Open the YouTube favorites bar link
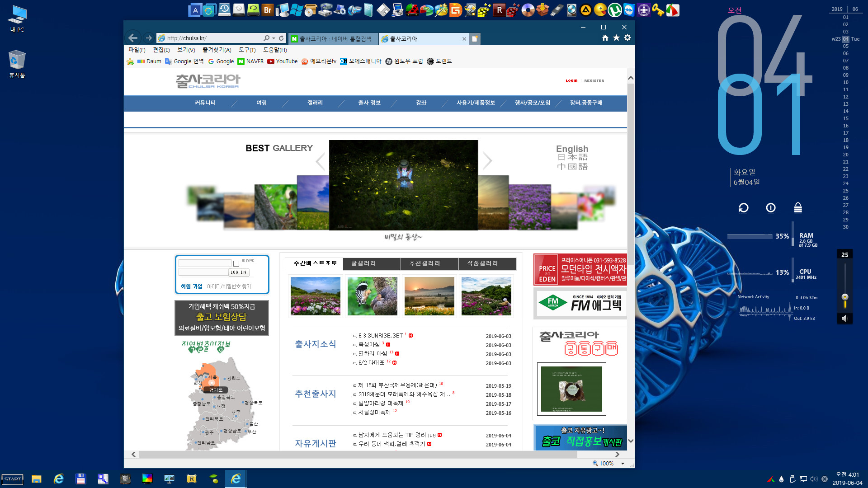Viewport: 868px width, 488px height. point(283,61)
